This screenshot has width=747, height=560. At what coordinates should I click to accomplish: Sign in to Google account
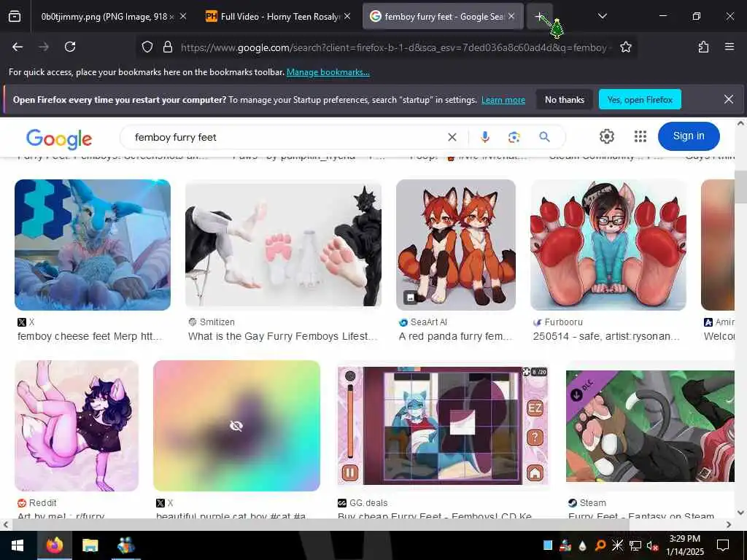(689, 136)
